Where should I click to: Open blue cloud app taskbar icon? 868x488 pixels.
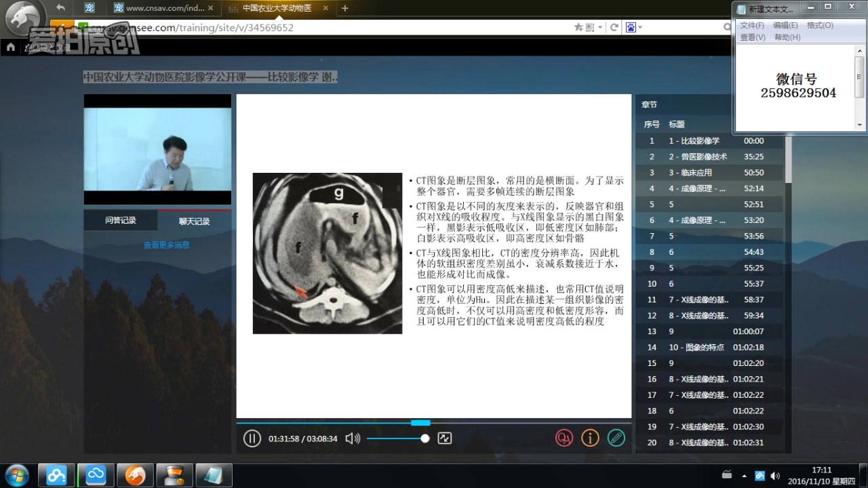click(x=96, y=475)
